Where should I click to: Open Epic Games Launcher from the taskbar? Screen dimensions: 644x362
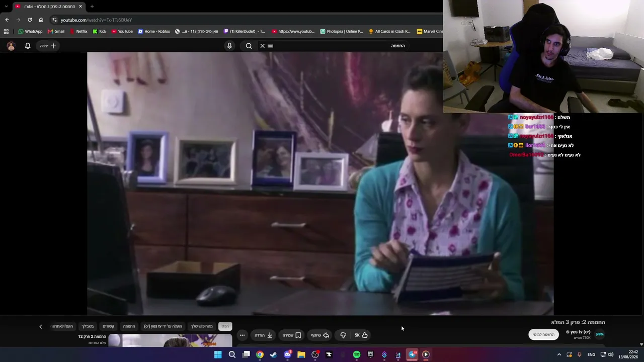[x=370, y=354]
